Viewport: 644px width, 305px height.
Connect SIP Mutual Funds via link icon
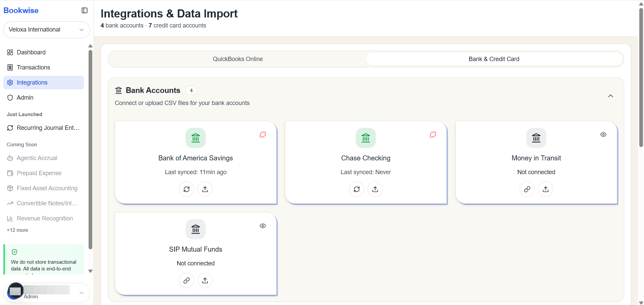(x=187, y=281)
